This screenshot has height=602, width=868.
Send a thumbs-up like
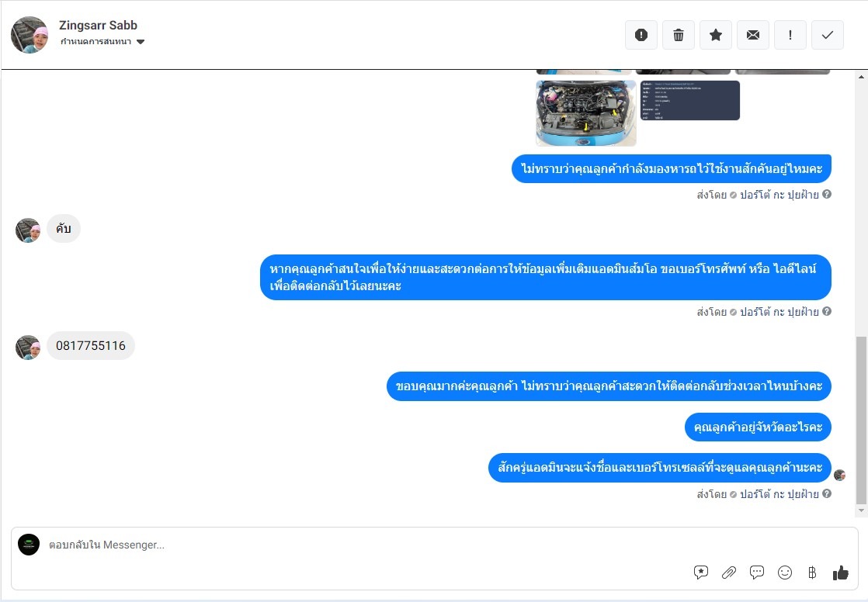click(x=840, y=573)
